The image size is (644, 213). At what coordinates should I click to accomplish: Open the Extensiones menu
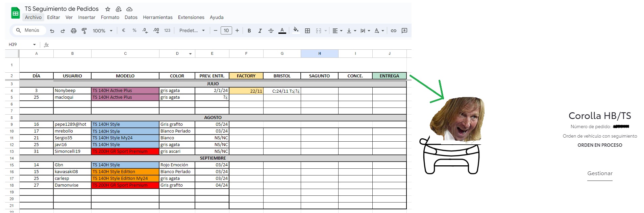tap(191, 17)
